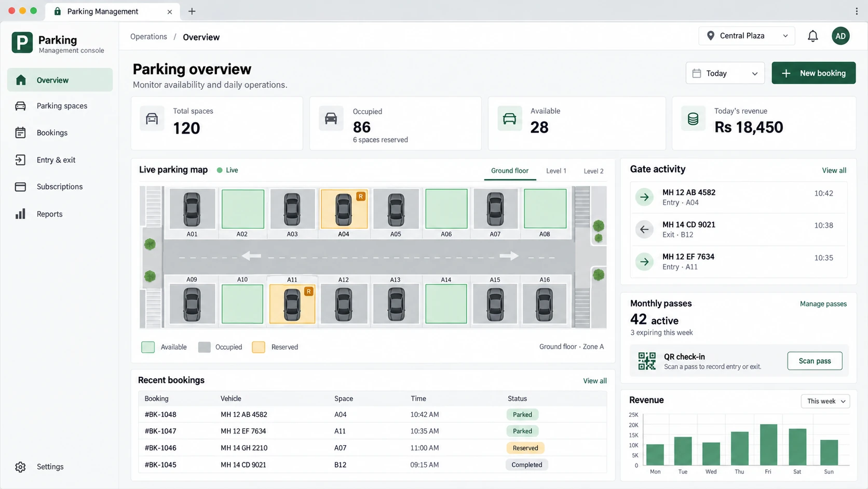Switch to Level 1 tab
Screen dimensions: 868x489
click(556, 171)
